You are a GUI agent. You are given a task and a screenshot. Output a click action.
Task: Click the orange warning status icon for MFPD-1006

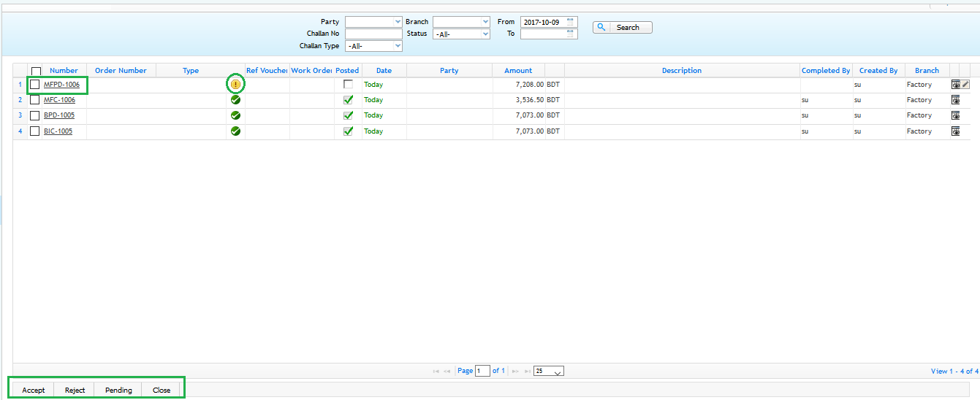(235, 85)
